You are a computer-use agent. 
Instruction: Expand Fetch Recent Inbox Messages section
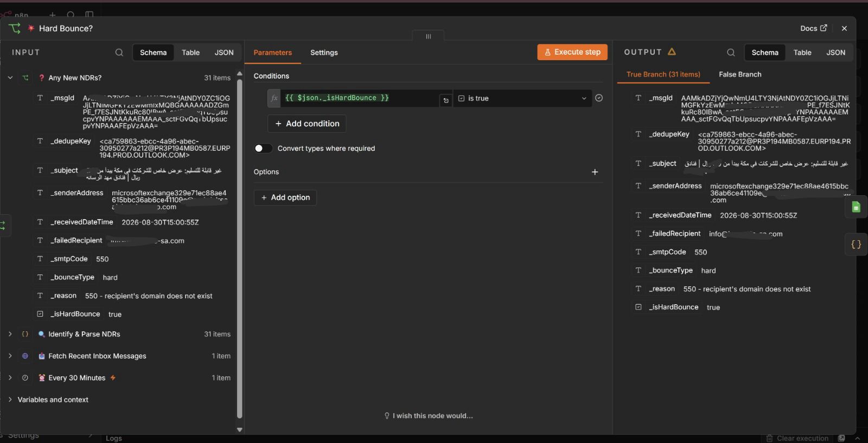[x=10, y=356]
